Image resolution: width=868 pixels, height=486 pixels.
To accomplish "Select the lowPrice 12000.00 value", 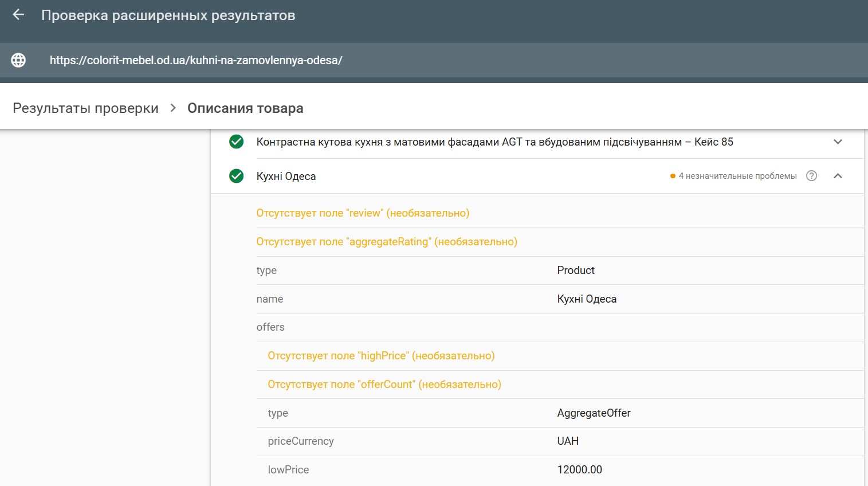I will [579, 470].
